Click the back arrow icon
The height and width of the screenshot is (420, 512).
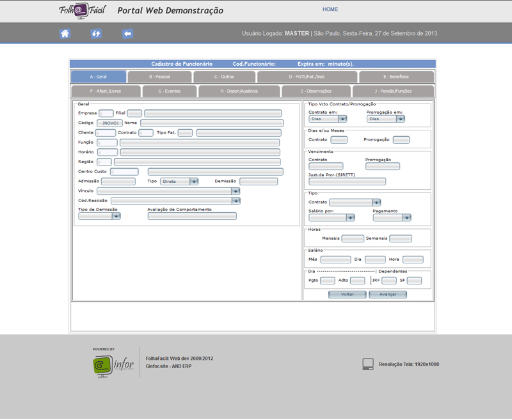click(x=127, y=34)
